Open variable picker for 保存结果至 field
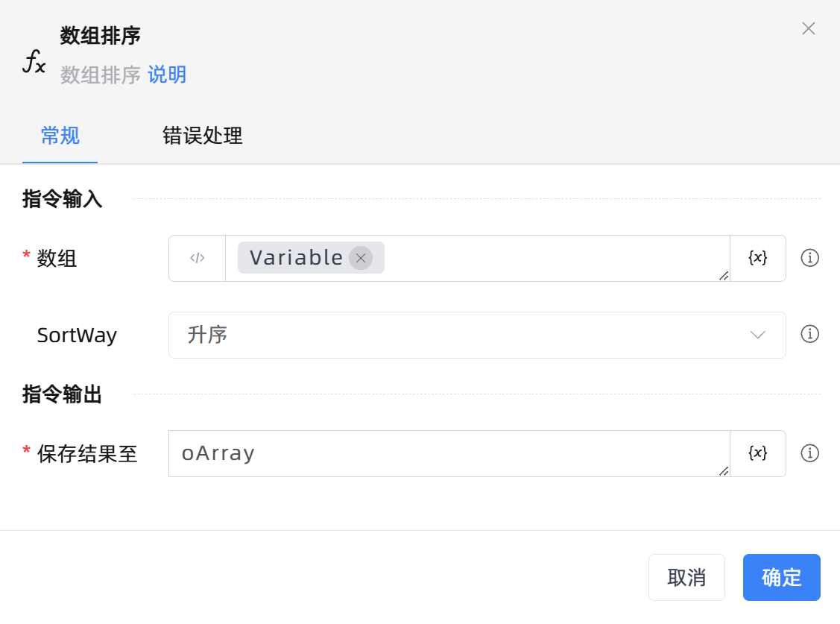The height and width of the screenshot is (624, 840). click(757, 453)
